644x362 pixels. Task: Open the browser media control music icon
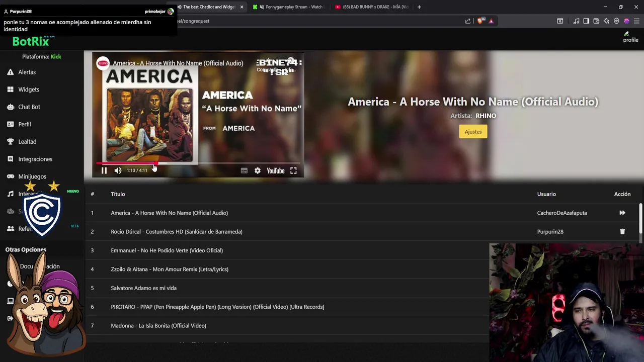(x=576, y=21)
